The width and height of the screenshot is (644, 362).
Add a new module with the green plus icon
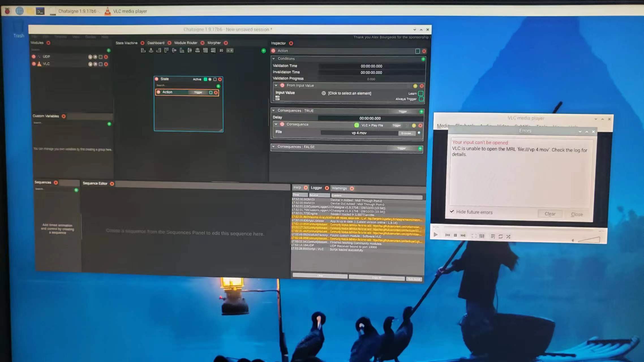pyautogui.click(x=109, y=51)
